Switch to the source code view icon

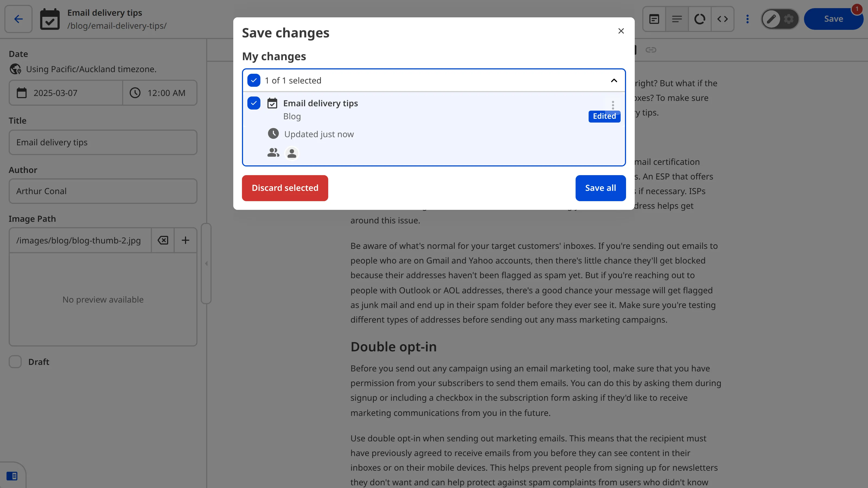pyautogui.click(x=722, y=19)
